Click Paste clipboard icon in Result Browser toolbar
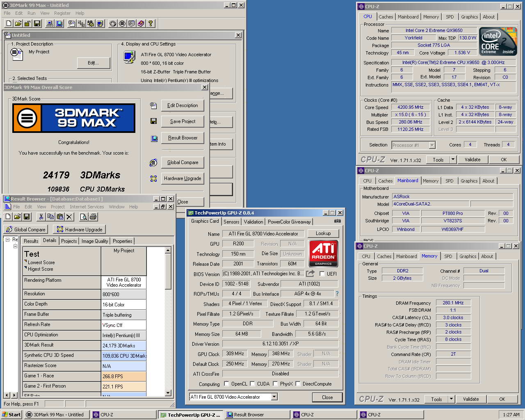Viewport: 525px width, 420px height. click(60, 217)
